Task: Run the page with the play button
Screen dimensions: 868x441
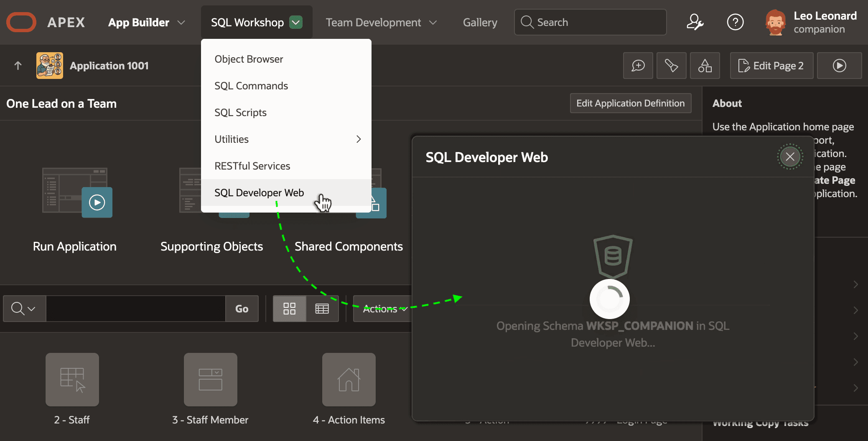Action: tap(840, 66)
